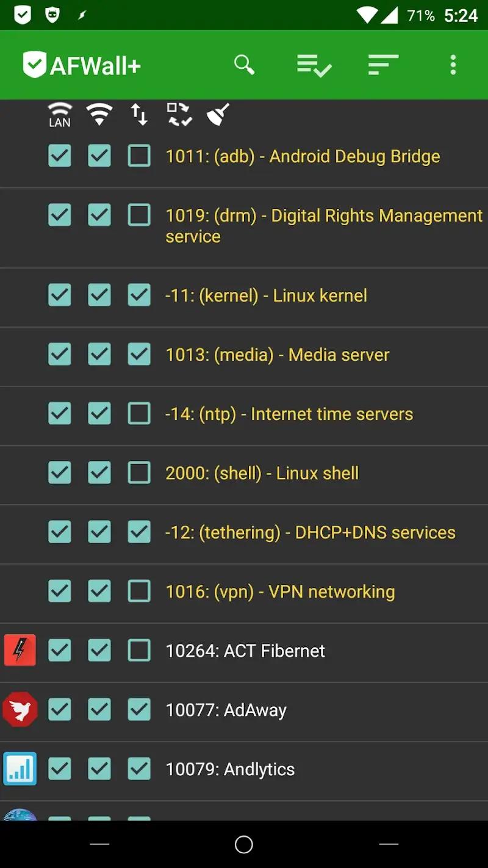Tap the home navigation button
The width and height of the screenshot is (488, 868).
(243, 844)
